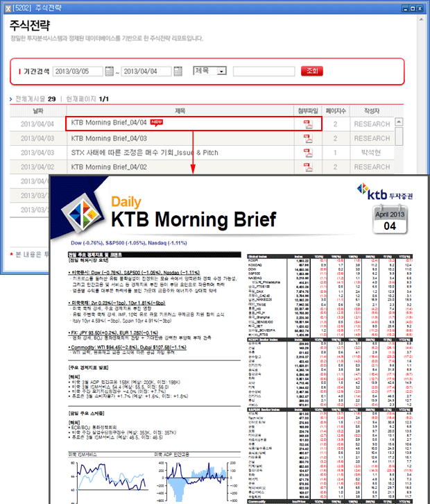Open PDF attachment for STX Issue & Pitch
430x504 pixels.
click(x=307, y=153)
